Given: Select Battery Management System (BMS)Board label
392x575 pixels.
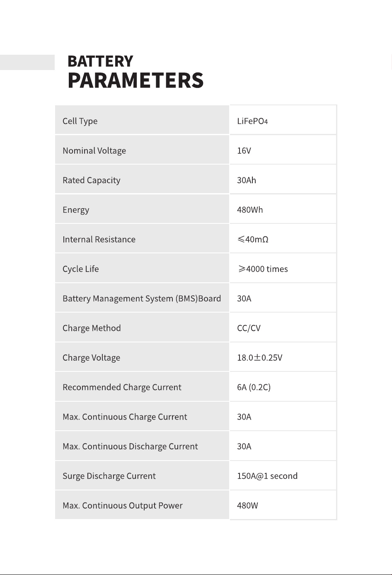Looking at the screenshot, I should point(142,298).
